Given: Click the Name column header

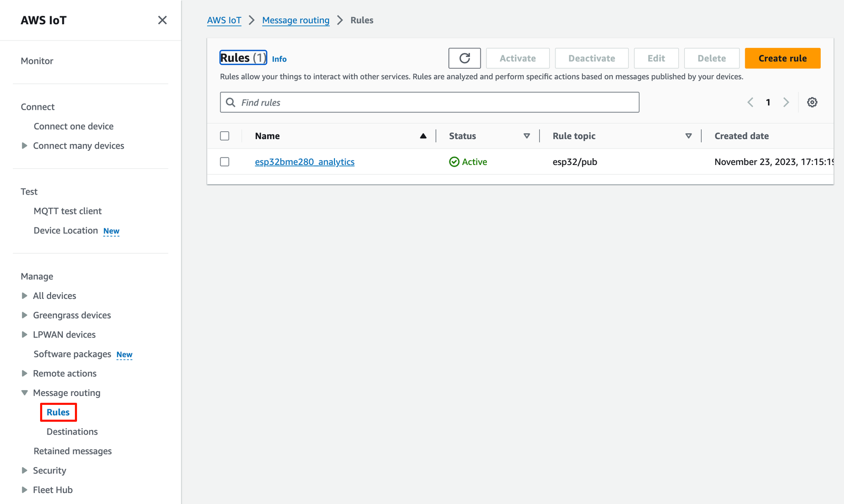Looking at the screenshot, I should click(x=267, y=136).
